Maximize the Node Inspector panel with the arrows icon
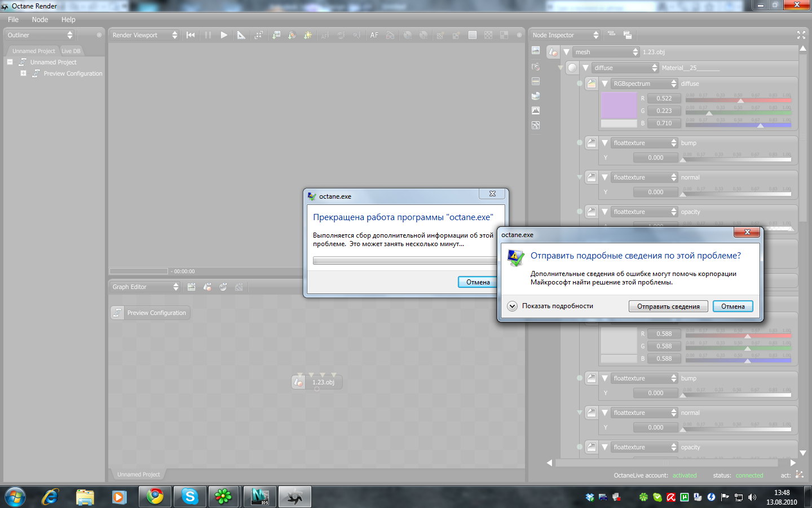The height and width of the screenshot is (508, 812). coord(801,35)
